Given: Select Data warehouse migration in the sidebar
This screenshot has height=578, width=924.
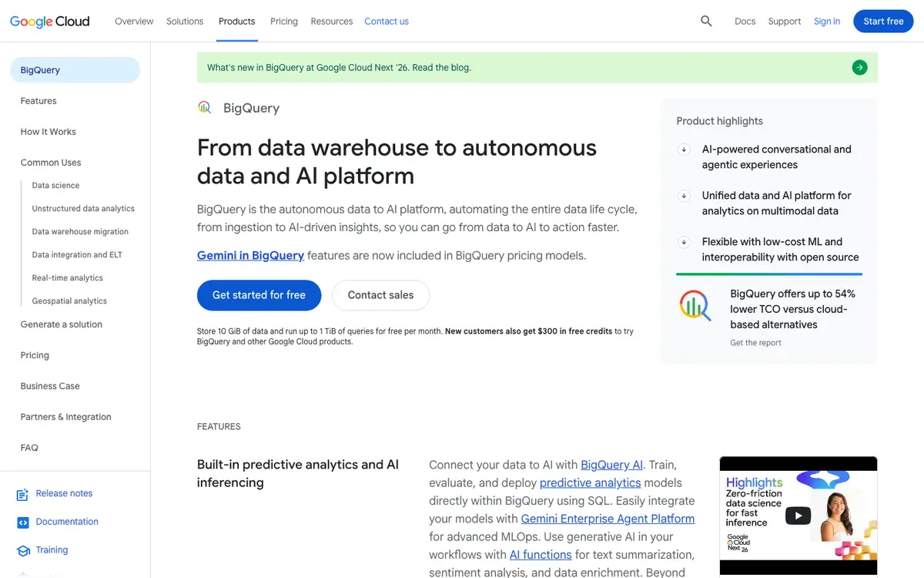Looking at the screenshot, I should (x=80, y=232).
